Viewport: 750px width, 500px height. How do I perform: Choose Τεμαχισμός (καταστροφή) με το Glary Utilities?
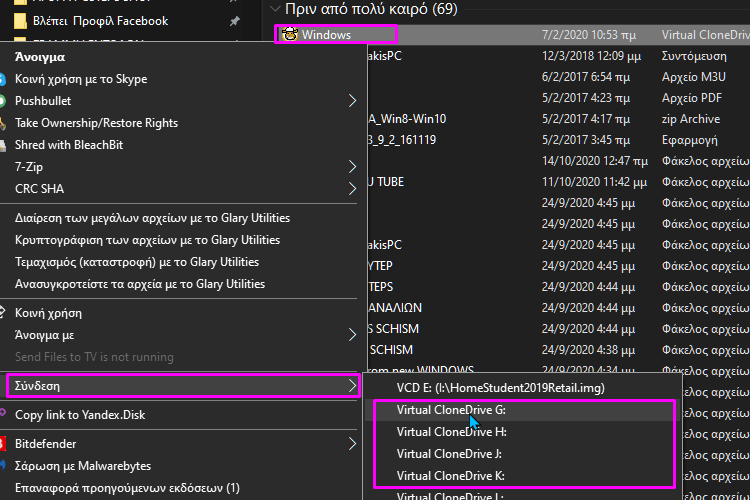pyautogui.click(x=137, y=262)
